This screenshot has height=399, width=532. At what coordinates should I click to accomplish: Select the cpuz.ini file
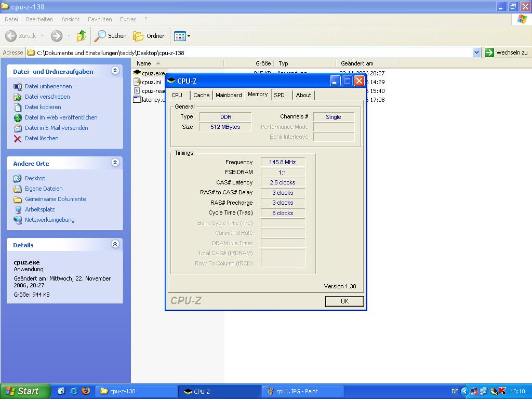coord(147,82)
